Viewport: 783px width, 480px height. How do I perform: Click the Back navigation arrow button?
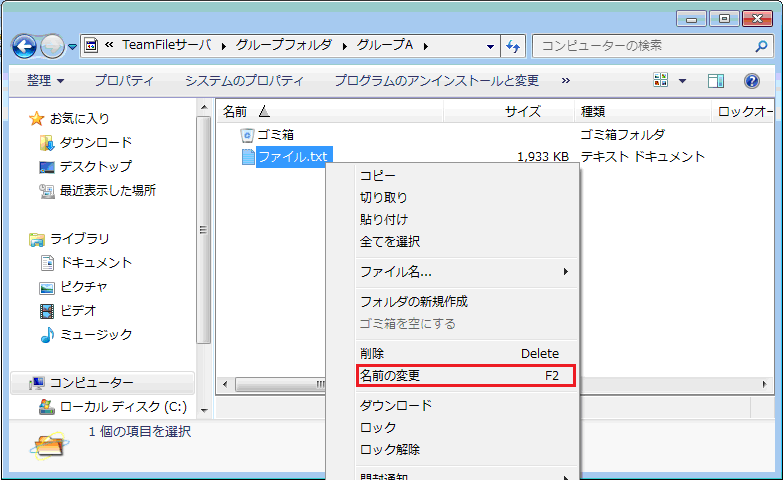[25, 46]
